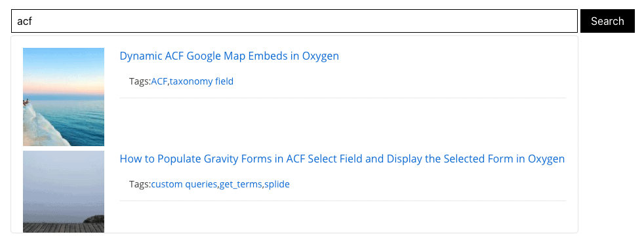
Task: Open the "How to Populate Gravity Forms" article
Action: [x=342, y=159]
